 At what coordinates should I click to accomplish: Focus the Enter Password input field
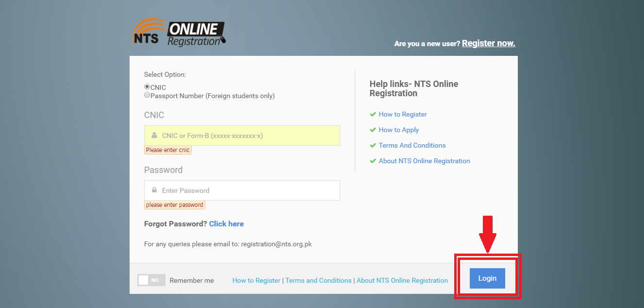point(242,190)
